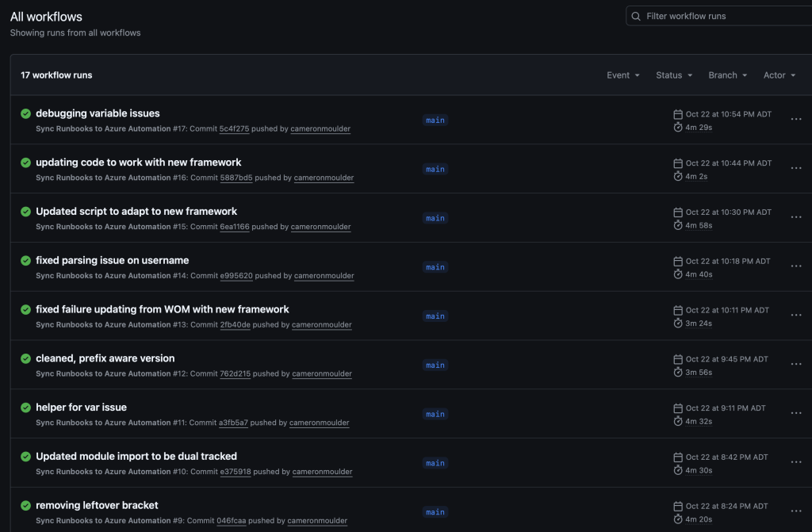812x532 pixels.
Task: Click the cameronmoulder link on run #13
Action: point(321,325)
